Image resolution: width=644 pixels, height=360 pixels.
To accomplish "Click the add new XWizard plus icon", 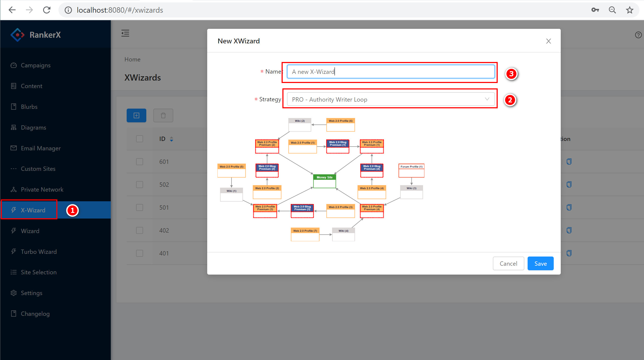I will click(136, 116).
